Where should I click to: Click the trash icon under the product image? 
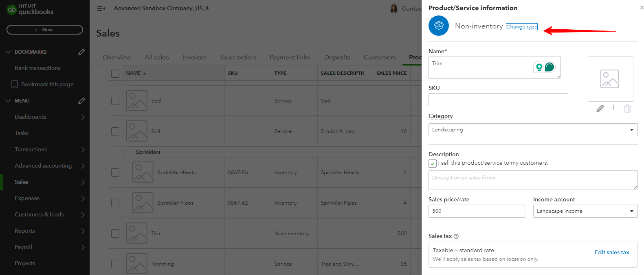coord(627,108)
